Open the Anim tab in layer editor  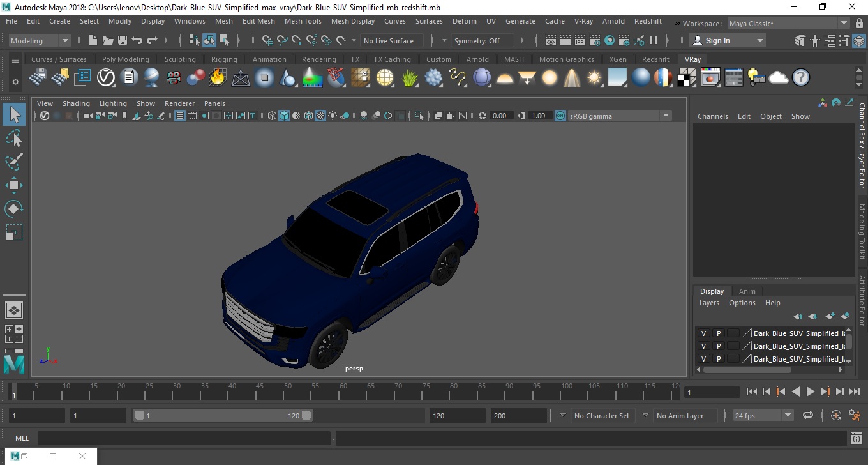click(x=747, y=291)
